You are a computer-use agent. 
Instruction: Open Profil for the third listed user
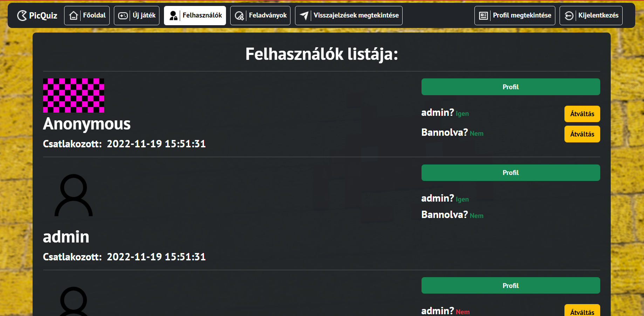click(511, 286)
